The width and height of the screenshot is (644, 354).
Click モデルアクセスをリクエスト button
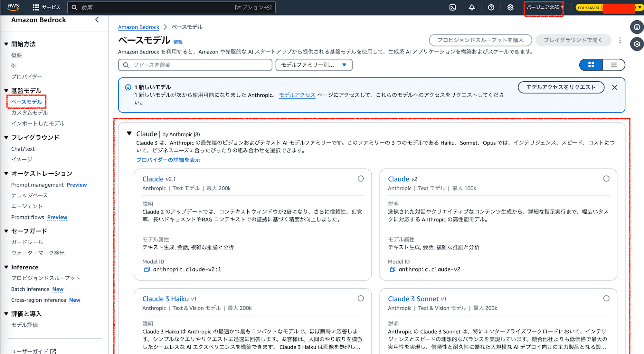tap(561, 87)
